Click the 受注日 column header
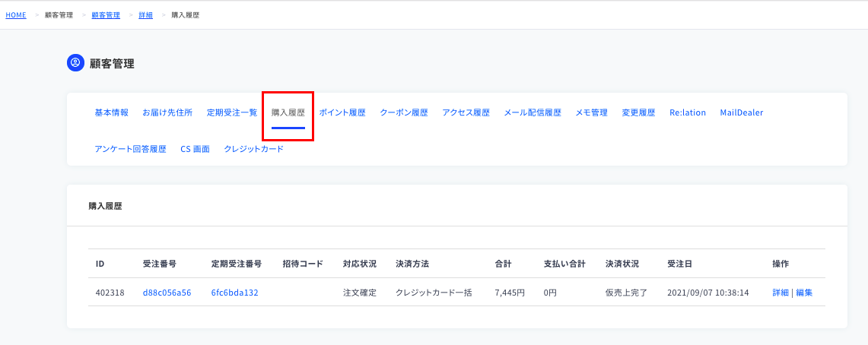This screenshot has width=868, height=345. pos(680,264)
